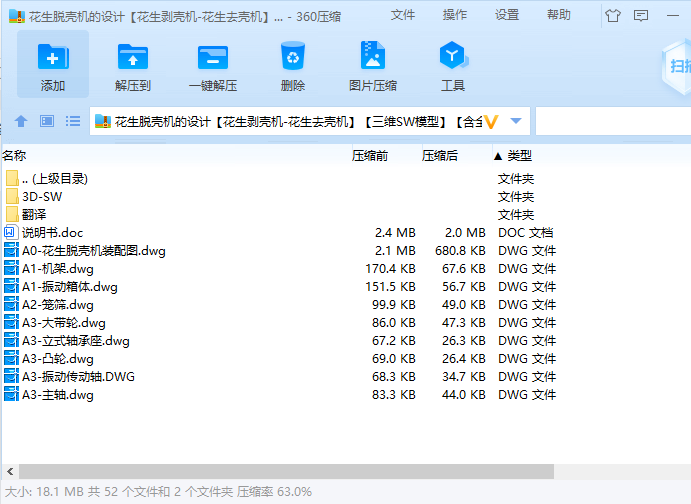691x504 pixels.
Task: Sort by the 压缩前 column header
Action: (x=370, y=156)
